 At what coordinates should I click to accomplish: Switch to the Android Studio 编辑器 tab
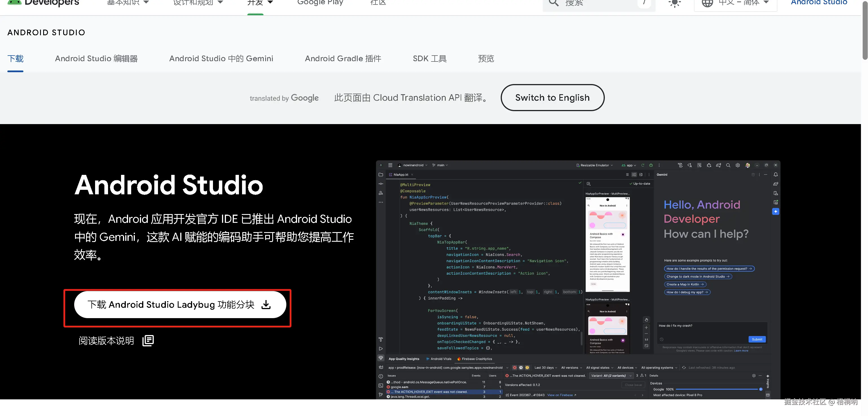pyautogui.click(x=96, y=59)
